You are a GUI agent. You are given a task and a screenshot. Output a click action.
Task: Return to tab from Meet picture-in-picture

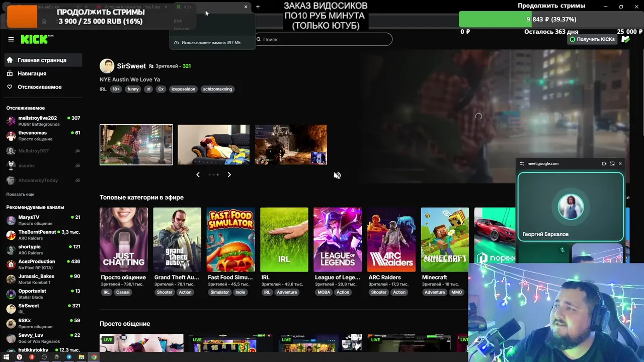[x=612, y=163]
